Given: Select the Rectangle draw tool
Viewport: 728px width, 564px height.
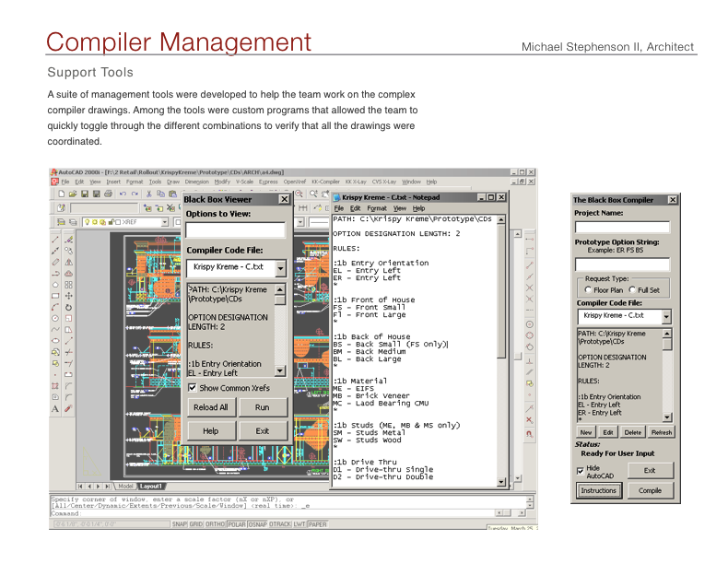Looking at the screenshot, I should (x=55, y=296).
